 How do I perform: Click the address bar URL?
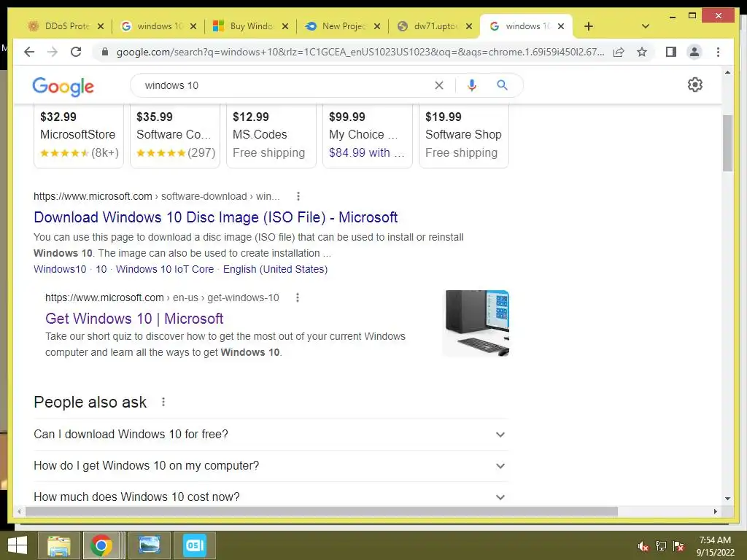point(360,52)
